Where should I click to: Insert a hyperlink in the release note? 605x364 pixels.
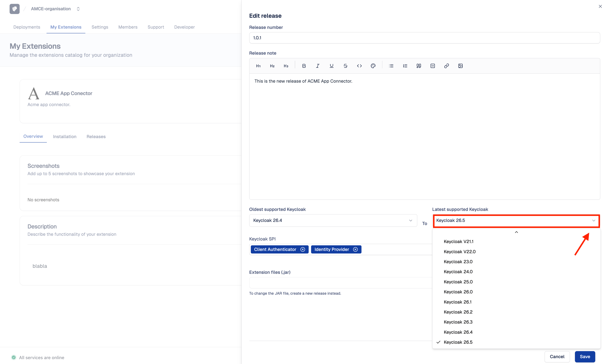click(446, 66)
